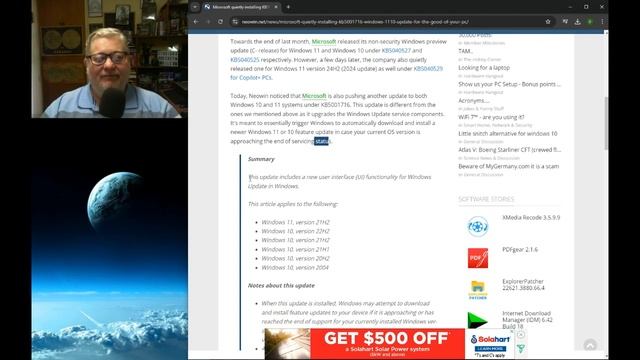Screen dimensions: 640x360
Task: Click the 'Windows 10, version 22H2' list item
Action: pyautogui.click(x=296, y=231)
